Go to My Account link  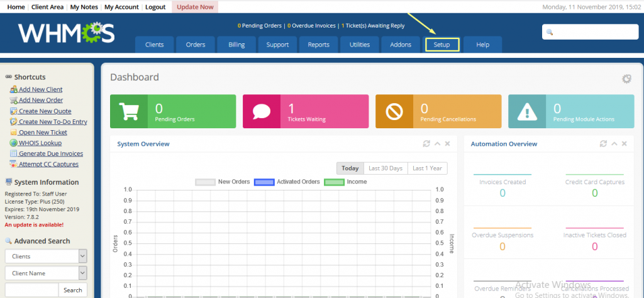(x=121, y=7)
